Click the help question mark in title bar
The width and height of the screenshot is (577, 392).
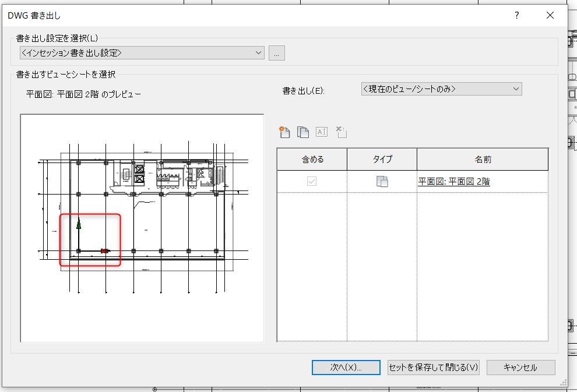(x=516, y=16)
